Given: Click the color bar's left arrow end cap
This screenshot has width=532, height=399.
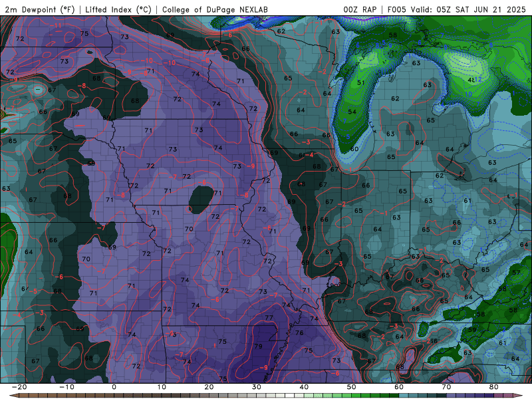Looking at the screenshot, I should click(14, 396).
